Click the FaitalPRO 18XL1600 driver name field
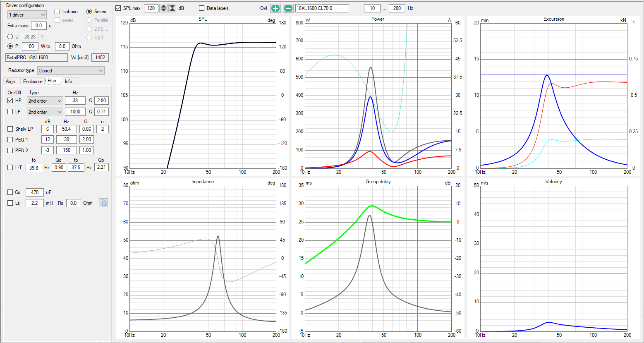Viewport: 644px width, 343px height. tap(36, 58)
